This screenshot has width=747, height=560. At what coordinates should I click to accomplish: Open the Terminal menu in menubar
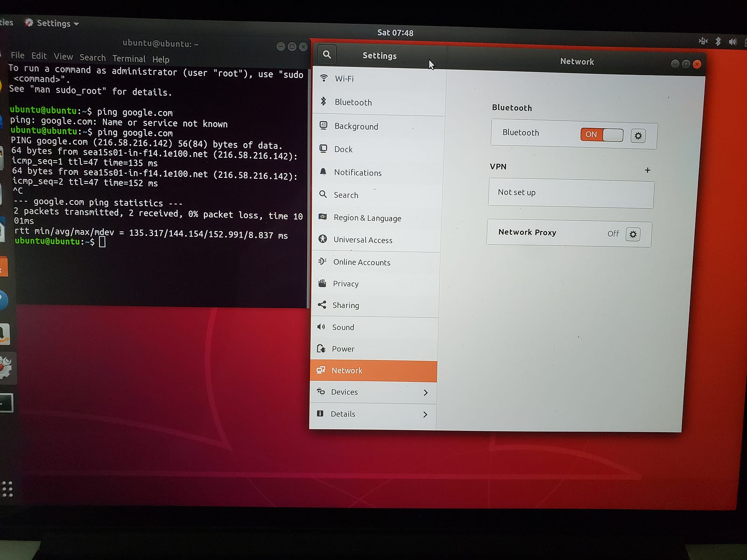click(x=129, y=58)
